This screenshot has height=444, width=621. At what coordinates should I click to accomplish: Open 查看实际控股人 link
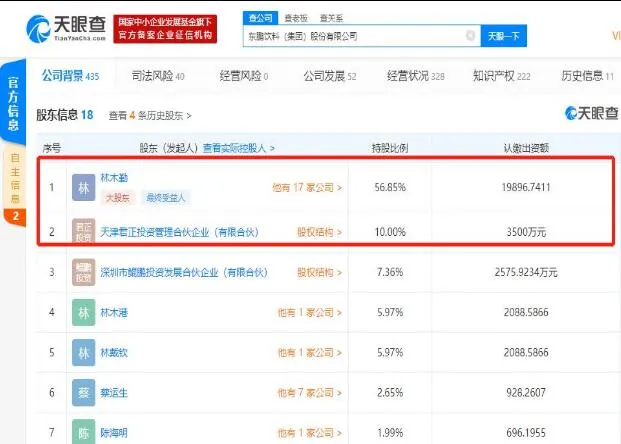click(238, 148)
